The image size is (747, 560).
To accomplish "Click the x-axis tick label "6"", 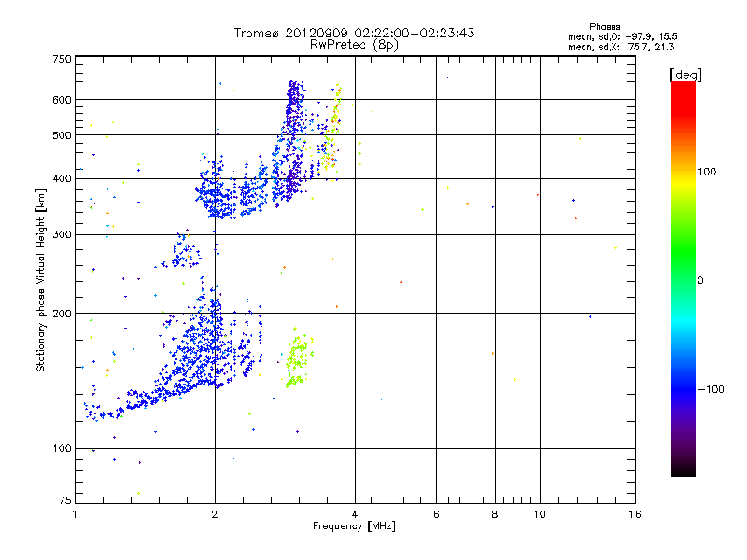I will coord(436,514).
